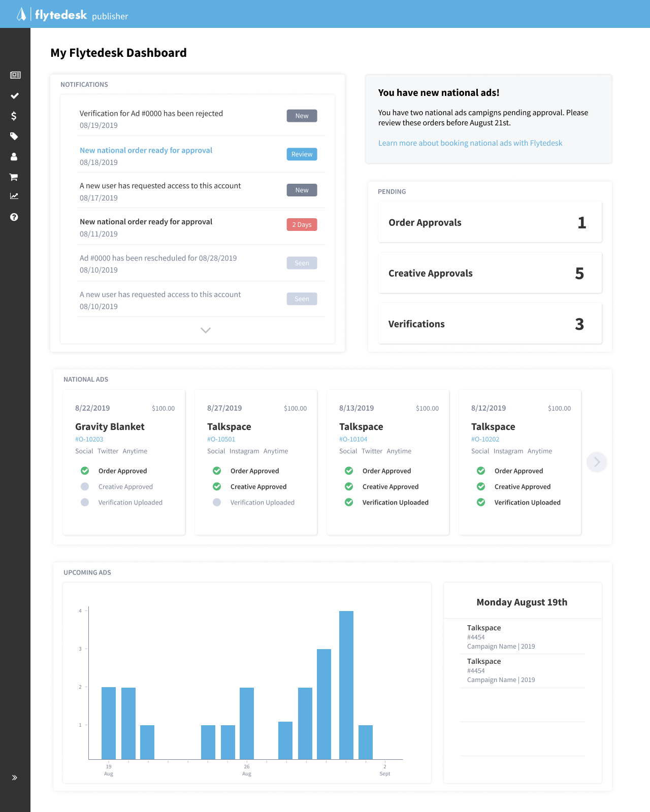Click Gravity Blanket Order Approved check icon
Viewport: 650px width, 812px height.
[x=85, y=471]
